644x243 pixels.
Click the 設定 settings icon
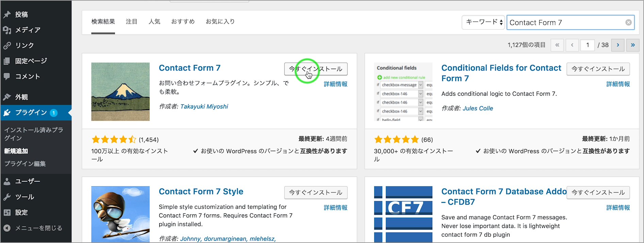click(7, 213)
